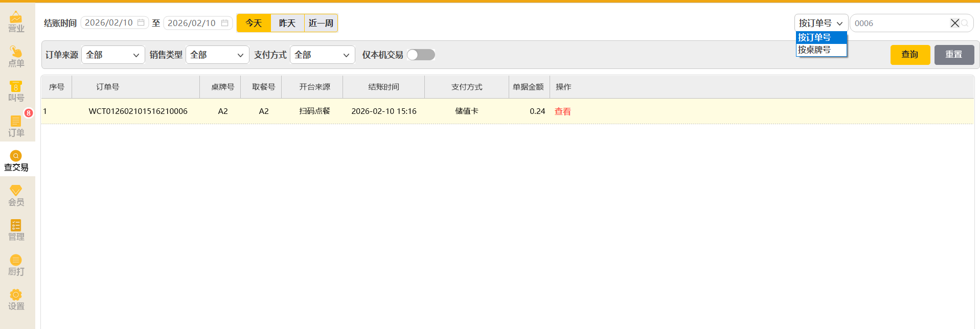Image resolution: width=980 pixels, height=329 pixels.
Task: Select the 会员 member icon
Action: (16, 196)
